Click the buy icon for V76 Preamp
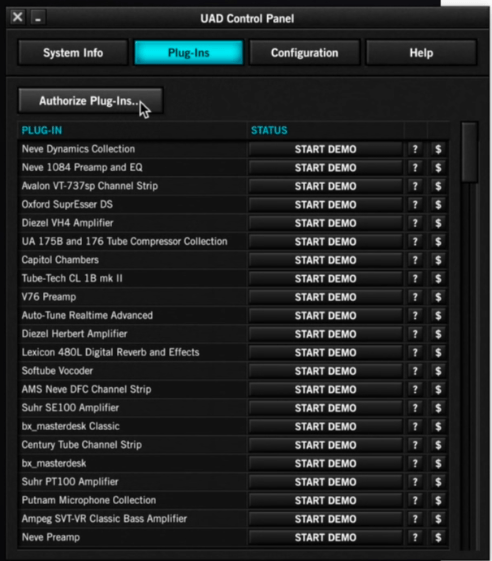Screen dimensions: 492x561 click(438, 297)
